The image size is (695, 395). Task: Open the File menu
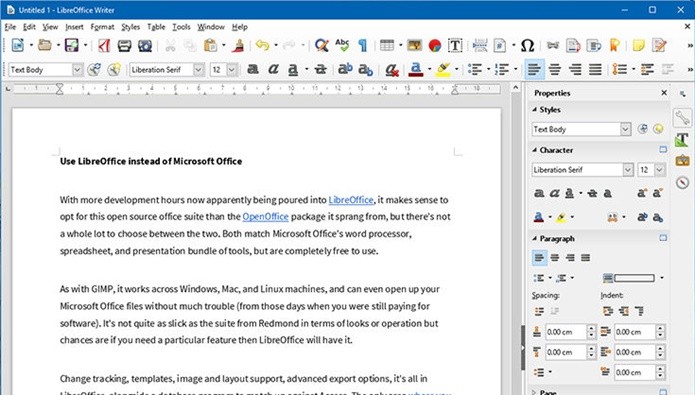coord(10,27)
